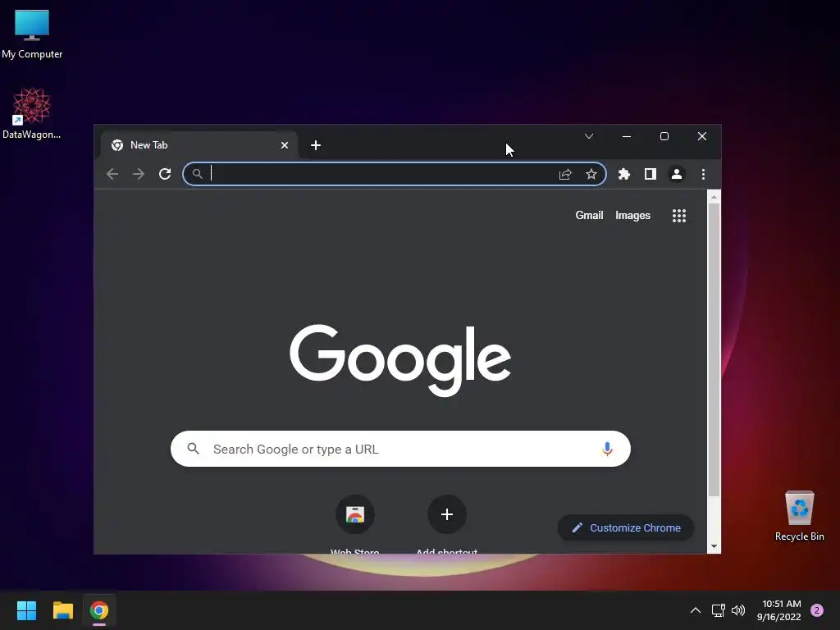Bookmark this tab with the star icon
The width and height of the screenshot is (840, 630).
(591, 174)
